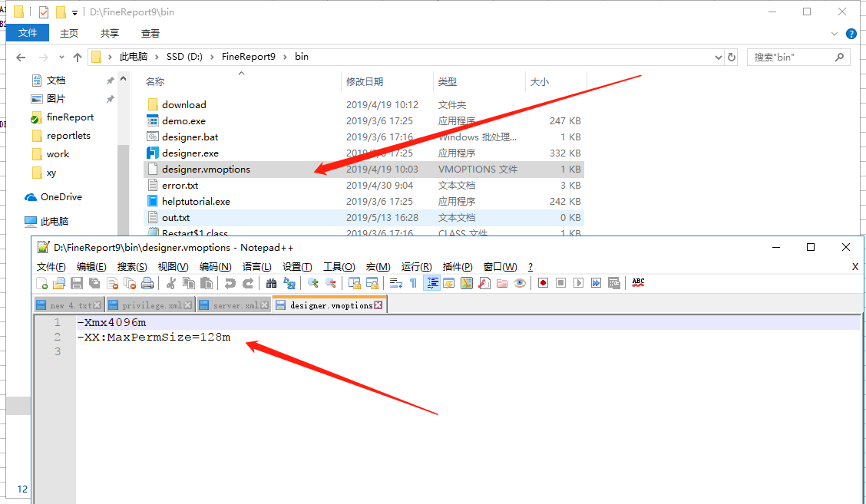Image resolution: width=866 pixels, height=504 pixels.
Task: Select error.txt in the file list
Action: [x=180, y=186]
